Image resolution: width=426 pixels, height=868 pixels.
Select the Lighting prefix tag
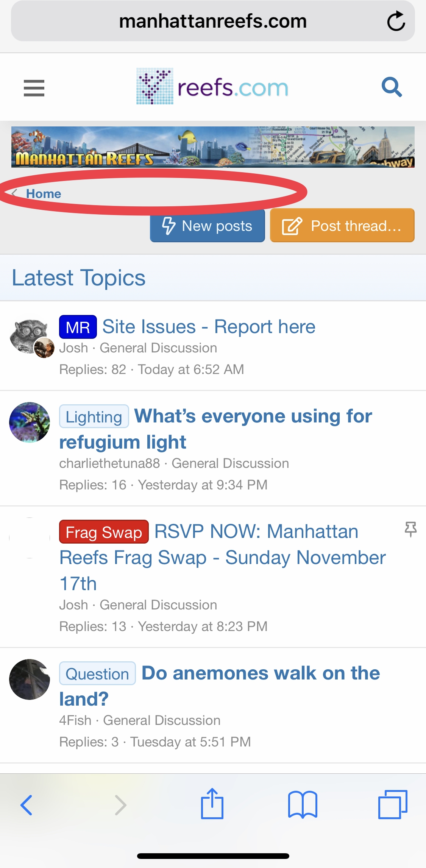[94, 417]
